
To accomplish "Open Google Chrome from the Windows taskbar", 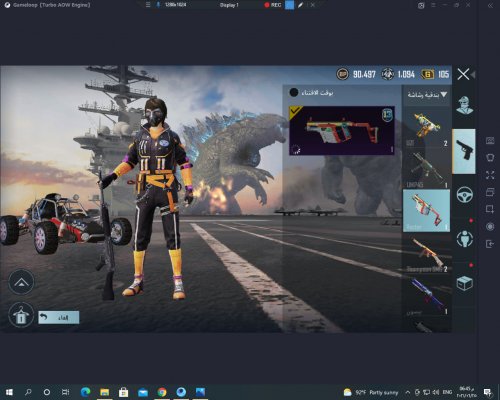I will pyautogui.click(x=162, y=392).
